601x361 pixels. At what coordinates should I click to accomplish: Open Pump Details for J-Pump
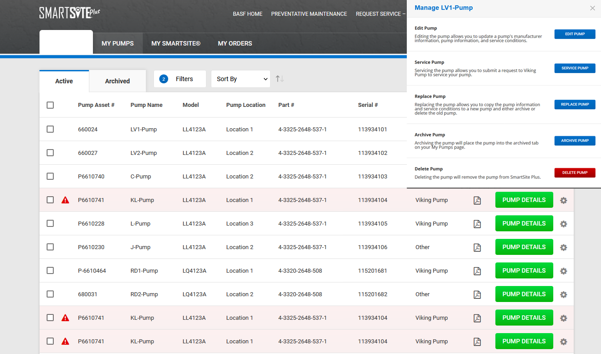524,247
